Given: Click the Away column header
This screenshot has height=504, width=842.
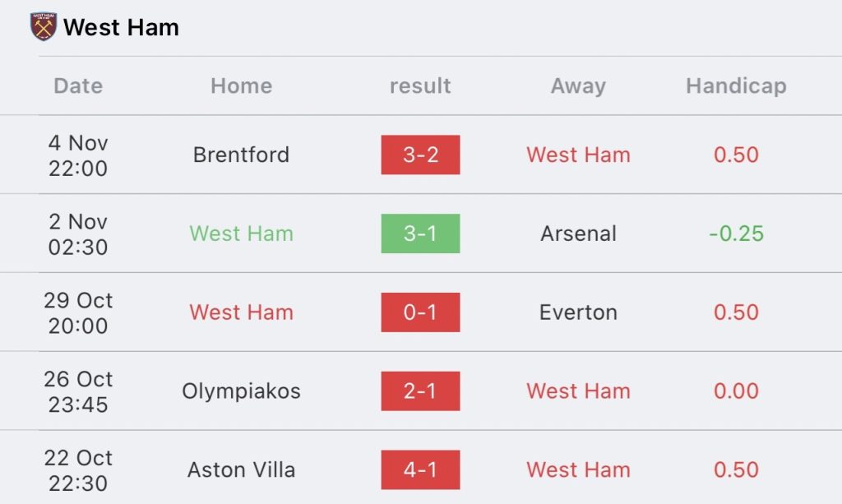Looking at the screenshot, I should pyautogui.click(x=578, y=86).
